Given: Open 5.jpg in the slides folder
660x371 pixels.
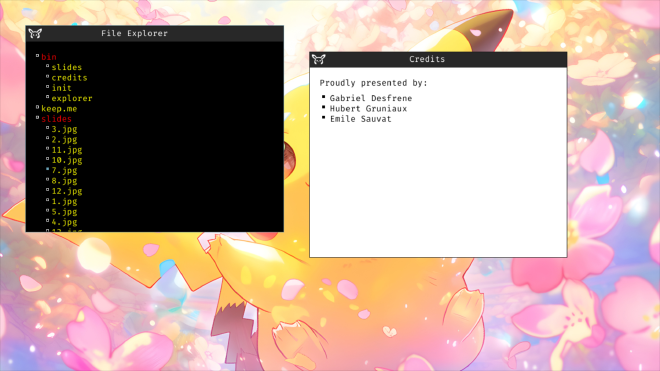Looking at the screenshot, I should click(64, 212).
